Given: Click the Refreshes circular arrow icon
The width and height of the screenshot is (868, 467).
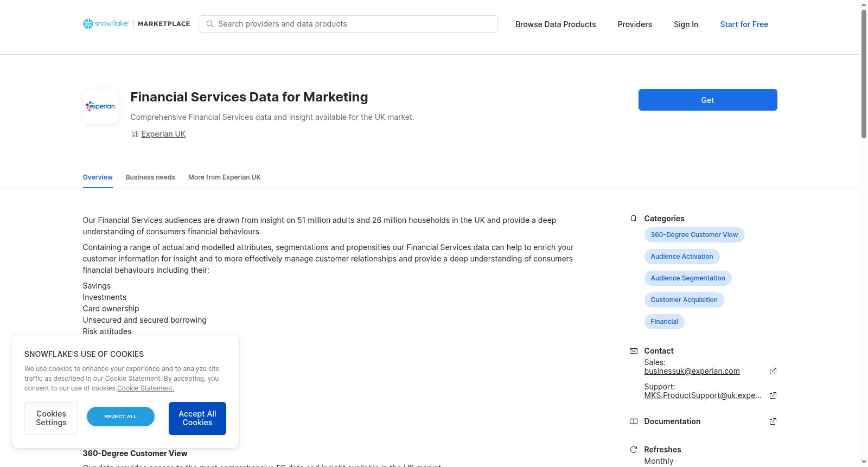Looking at the screenshot, I should (x=633, y=450).
